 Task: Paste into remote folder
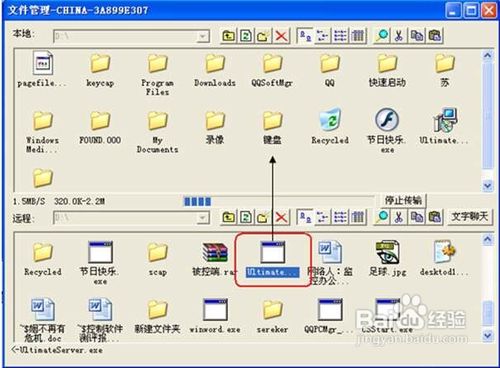point(435,217)
